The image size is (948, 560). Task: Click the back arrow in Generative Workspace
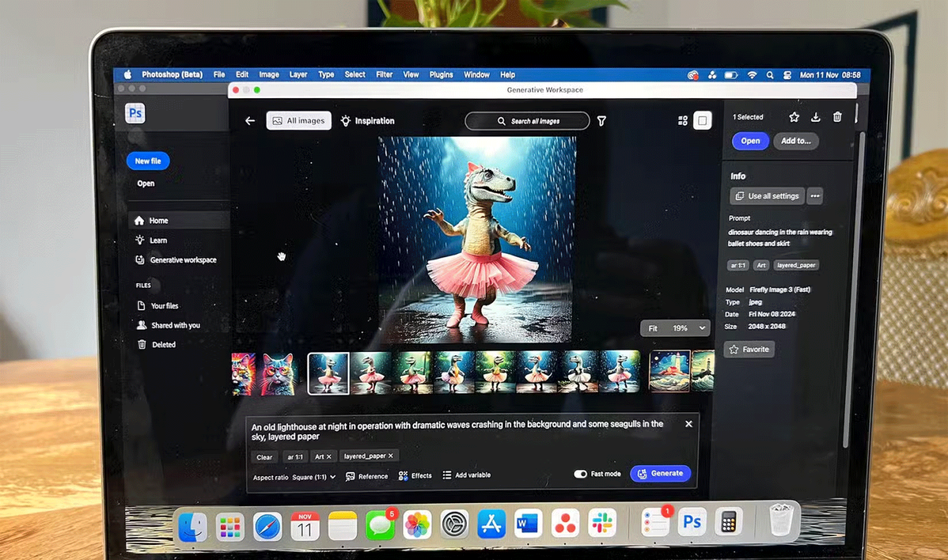point(250,121)
